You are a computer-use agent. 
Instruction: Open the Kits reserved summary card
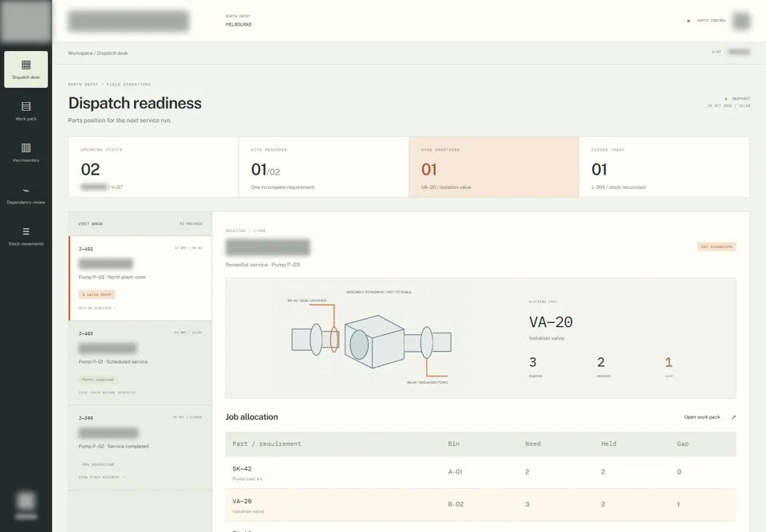click(x=323, y=167)
